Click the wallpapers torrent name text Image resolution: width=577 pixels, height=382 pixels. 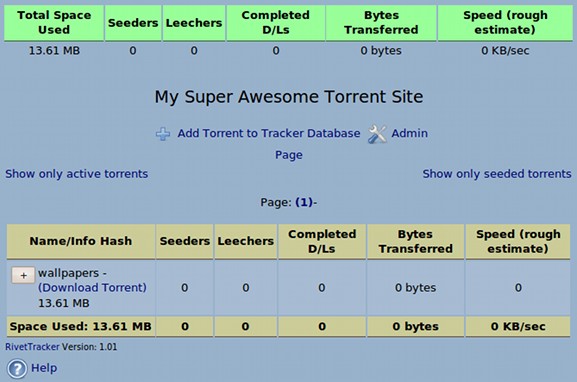(x=68, y=273)
